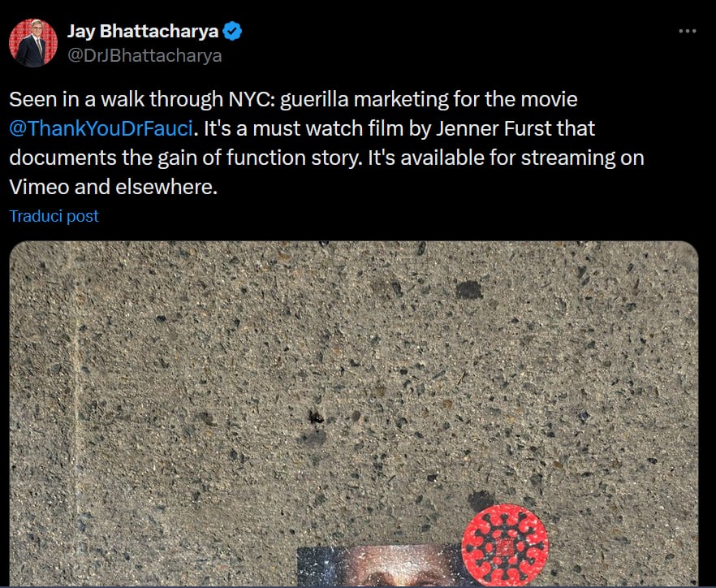Screen dimensions: 716x588
Task: Open the @ThankYouDrFauci mention
Action: (x=101, y=128)
